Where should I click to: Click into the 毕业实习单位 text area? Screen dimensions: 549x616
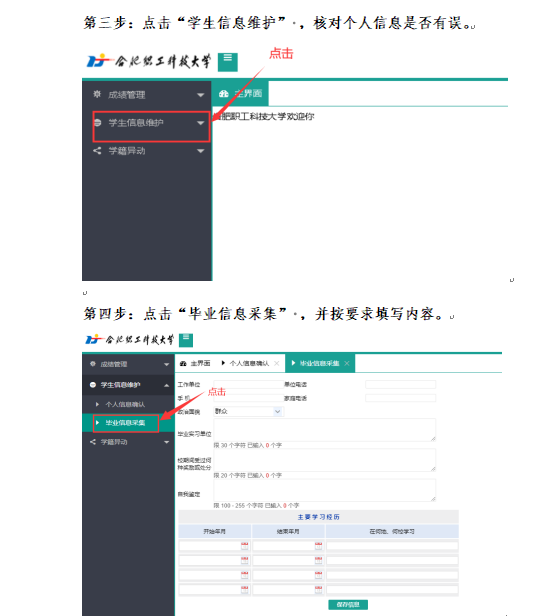click(x=325, y=430)
